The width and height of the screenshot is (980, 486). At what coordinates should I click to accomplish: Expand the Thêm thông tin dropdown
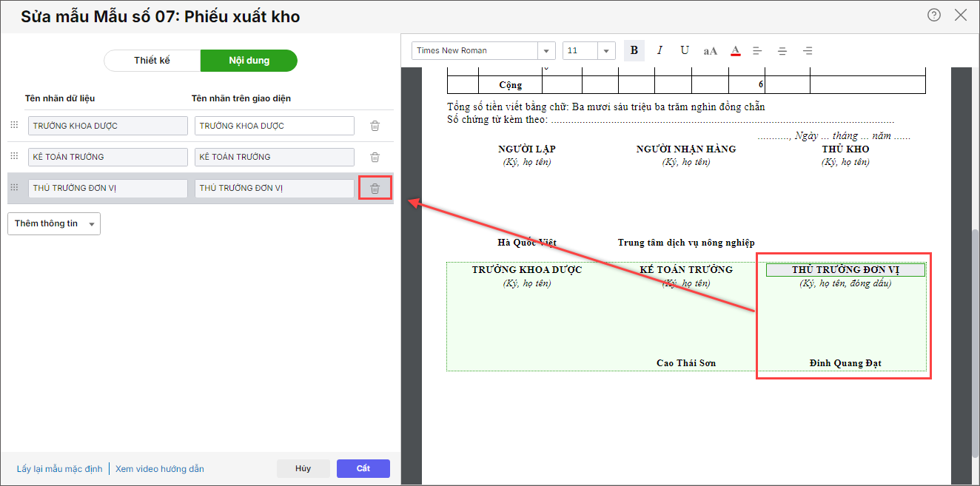(54, 223)
